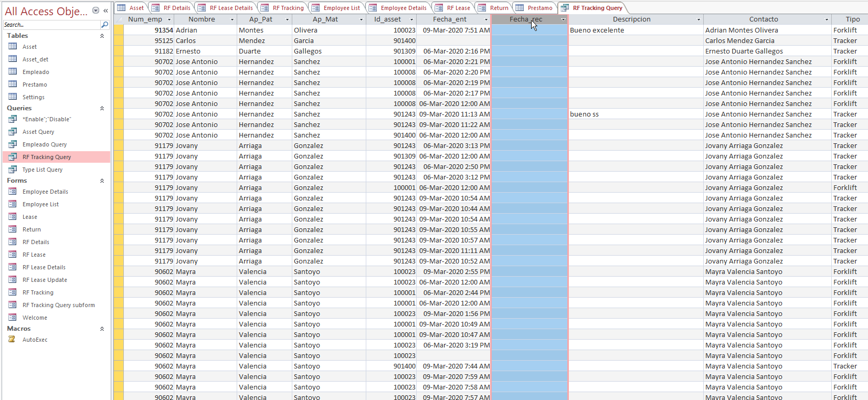
Task: Switch to the Prestamo tab
Action: coord(535,8)
